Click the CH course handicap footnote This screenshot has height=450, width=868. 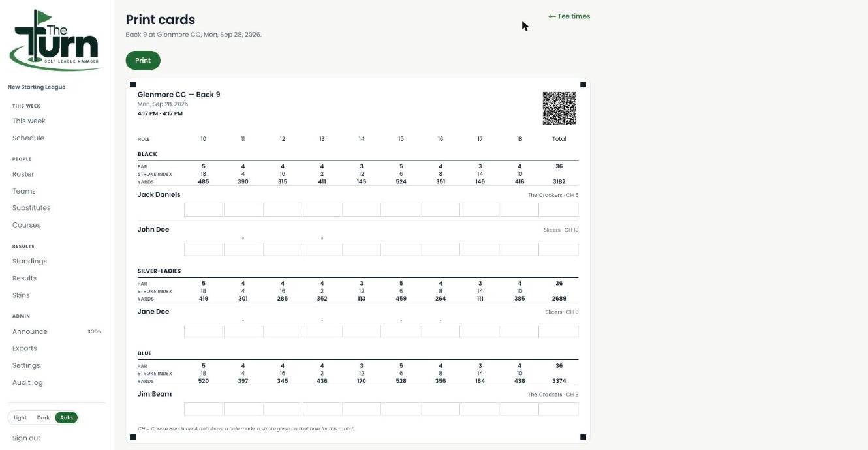[x=247, y=428]
